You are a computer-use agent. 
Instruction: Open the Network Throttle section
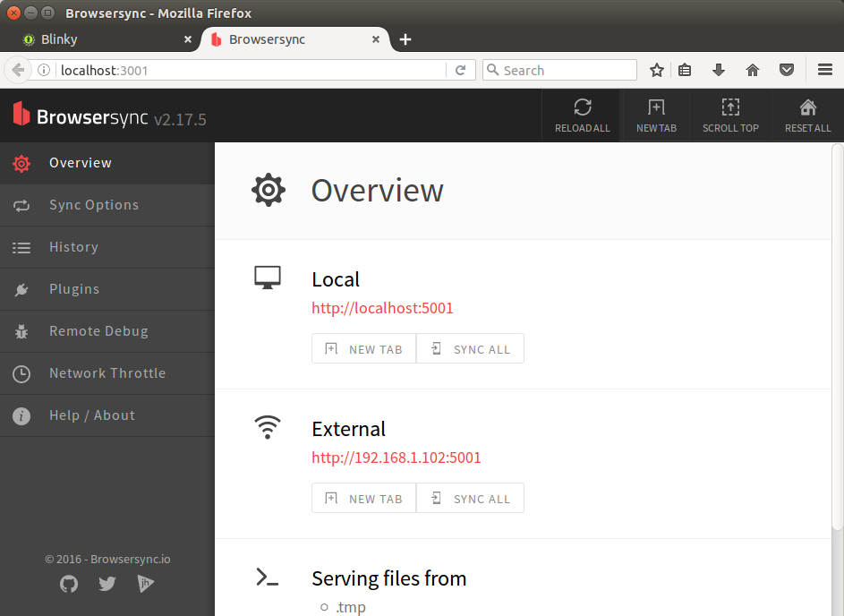[x=107, y=373]
